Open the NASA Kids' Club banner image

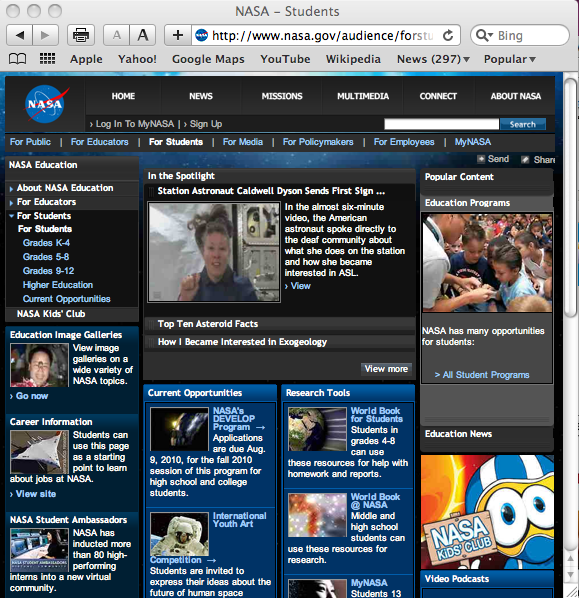point(487,512)
